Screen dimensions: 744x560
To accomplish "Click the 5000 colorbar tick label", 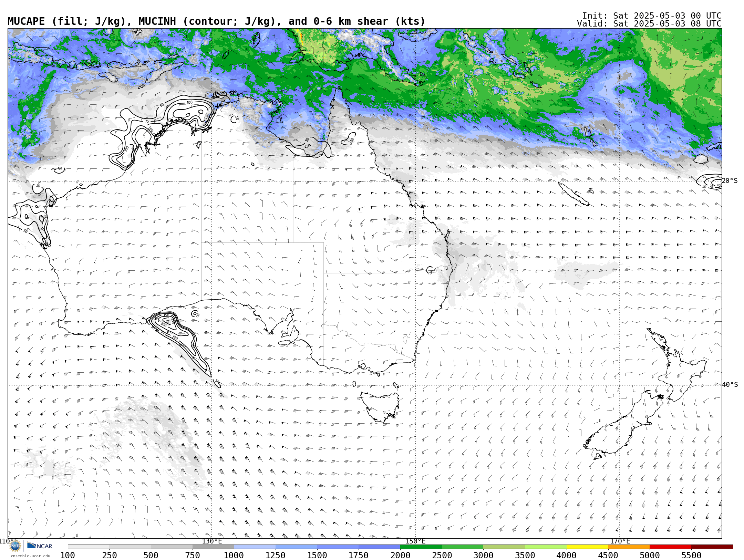I will click(650, 555).
